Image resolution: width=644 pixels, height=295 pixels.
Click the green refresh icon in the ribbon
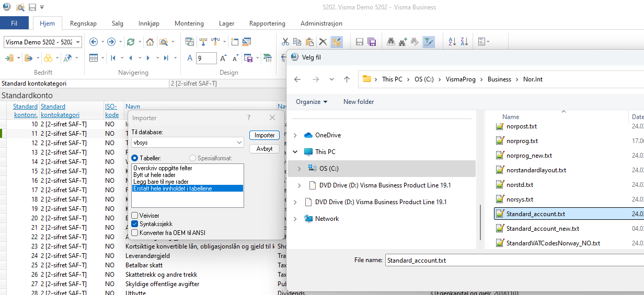(x=131, y=42)
